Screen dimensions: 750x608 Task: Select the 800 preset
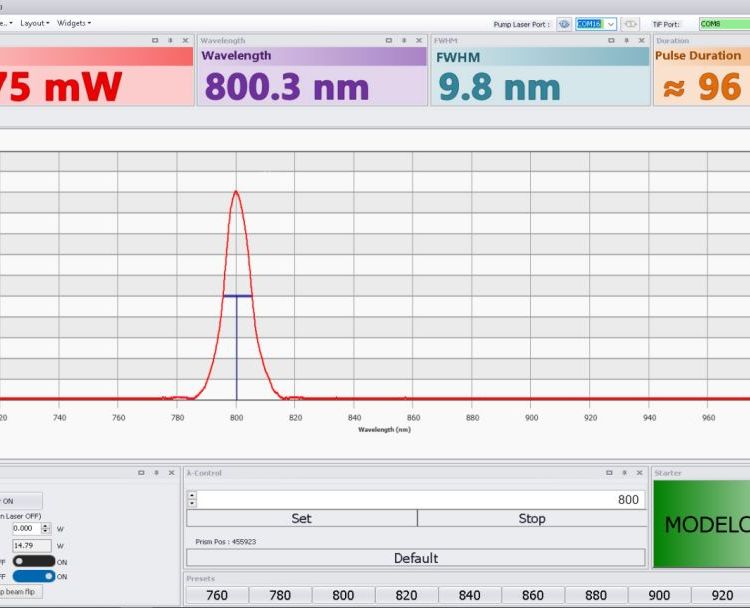(x=343, y=595)
